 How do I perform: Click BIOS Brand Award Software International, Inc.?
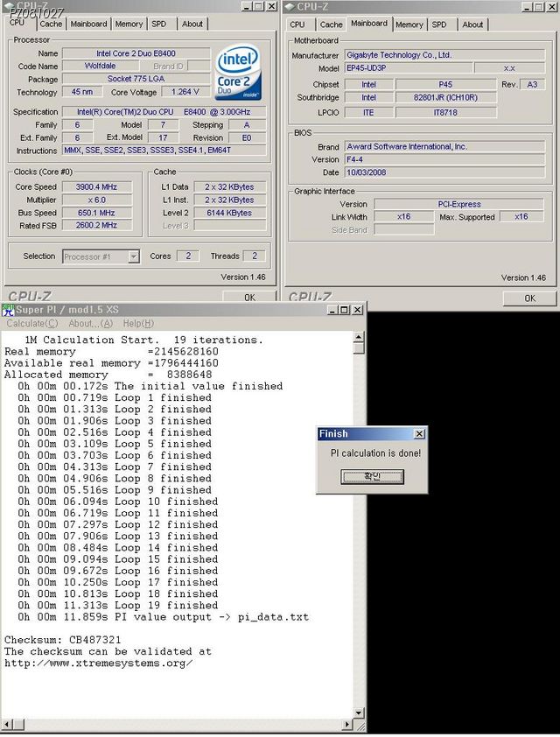444,147
